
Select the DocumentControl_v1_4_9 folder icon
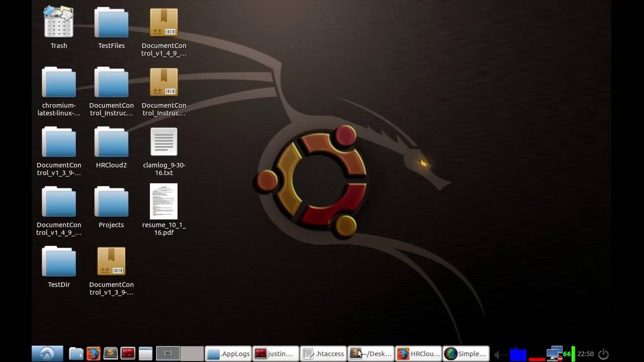[x=59, y=202]
